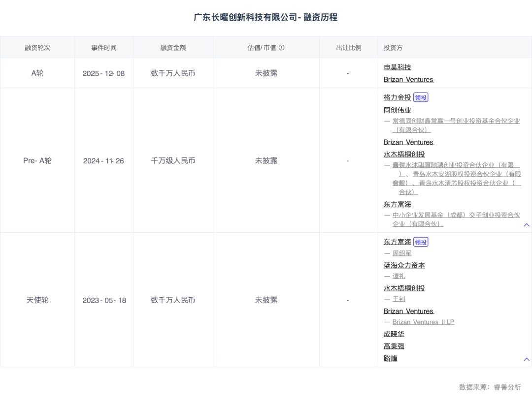Open the 同创伟业 investor page
The width and height of the screenshot is (532, 406).
397,110
